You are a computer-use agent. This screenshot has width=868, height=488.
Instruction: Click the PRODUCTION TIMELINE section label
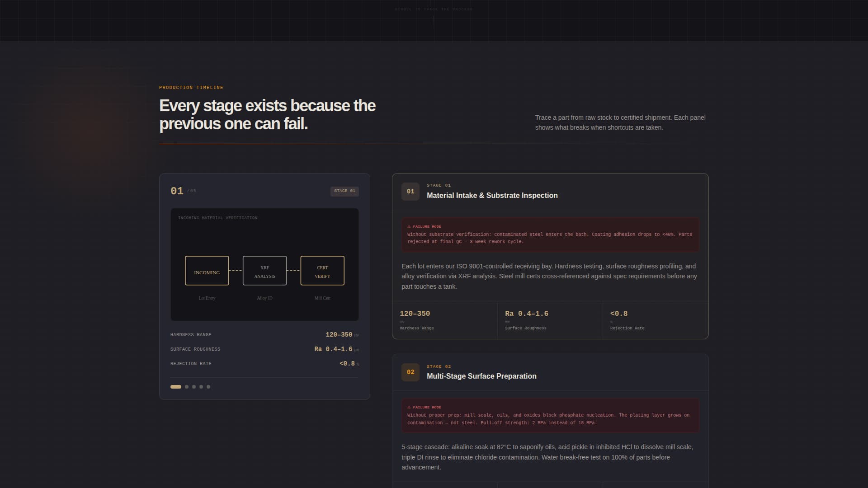tap(191, 88)
